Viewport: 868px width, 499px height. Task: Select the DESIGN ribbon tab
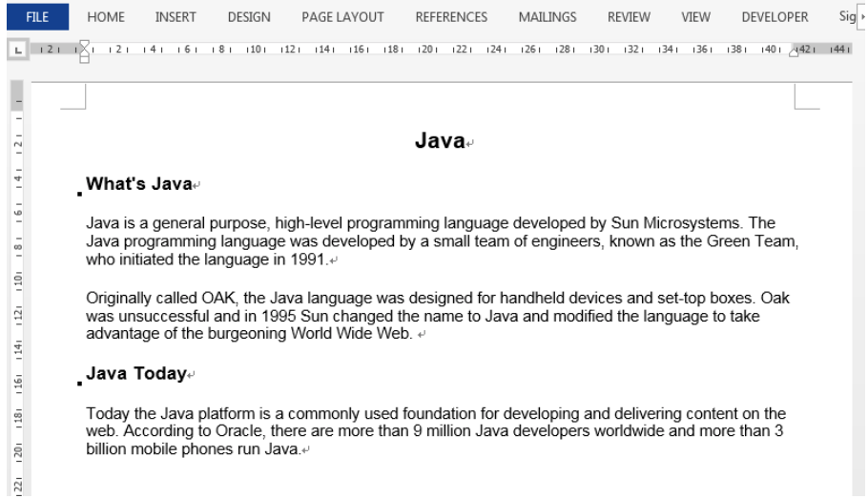point(249,17)
